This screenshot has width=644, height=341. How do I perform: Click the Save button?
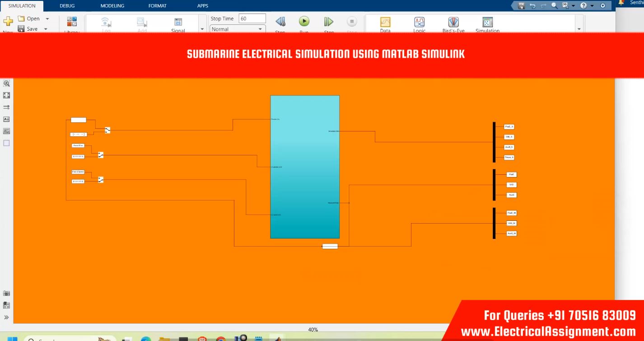click(x=28, y=29)
